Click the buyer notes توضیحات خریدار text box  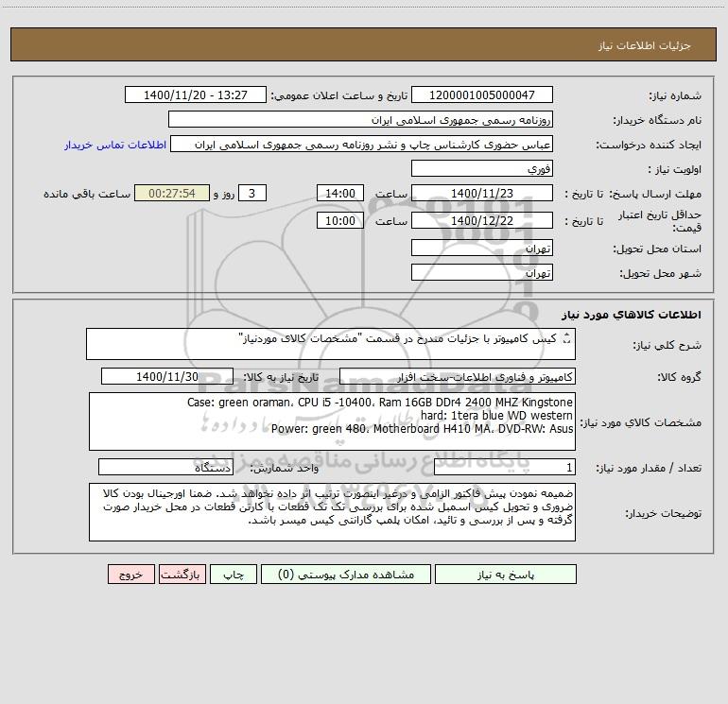click(332, 512)
